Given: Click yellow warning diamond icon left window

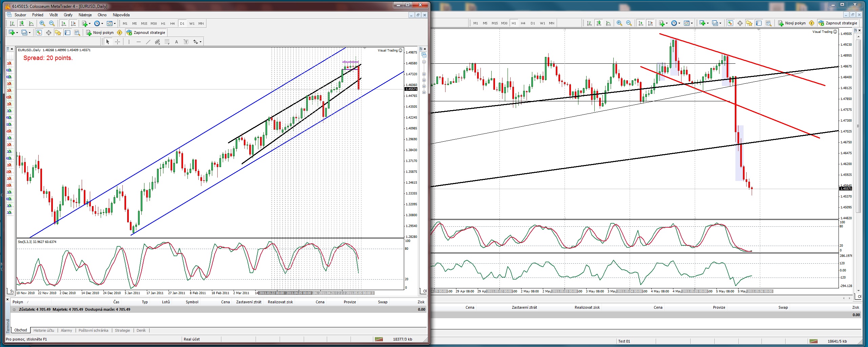Looking at the screenshot, I should pyautogui.click(x=120, y=33).
